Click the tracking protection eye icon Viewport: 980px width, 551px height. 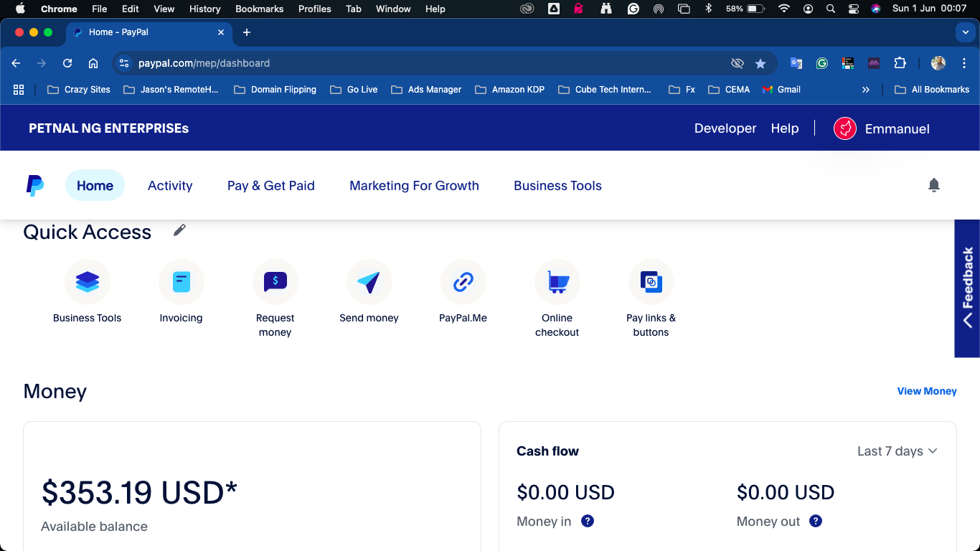(737, 63)
